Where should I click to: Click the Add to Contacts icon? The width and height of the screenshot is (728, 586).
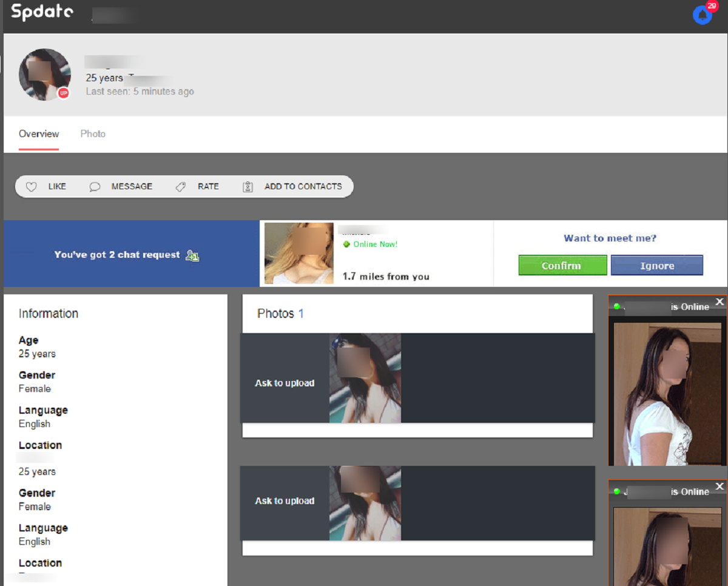[248, 187]
